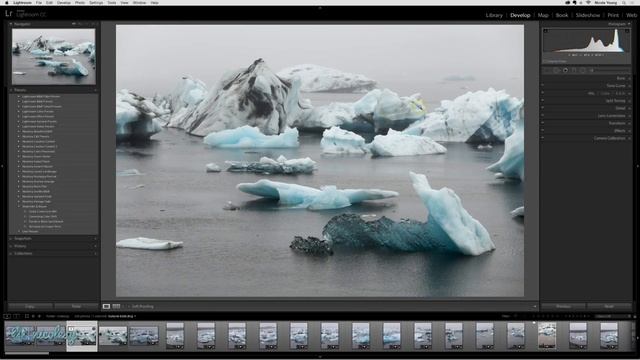Switch to the Library module
This screenshot has height=360, width=640.
tap(494, 15)
